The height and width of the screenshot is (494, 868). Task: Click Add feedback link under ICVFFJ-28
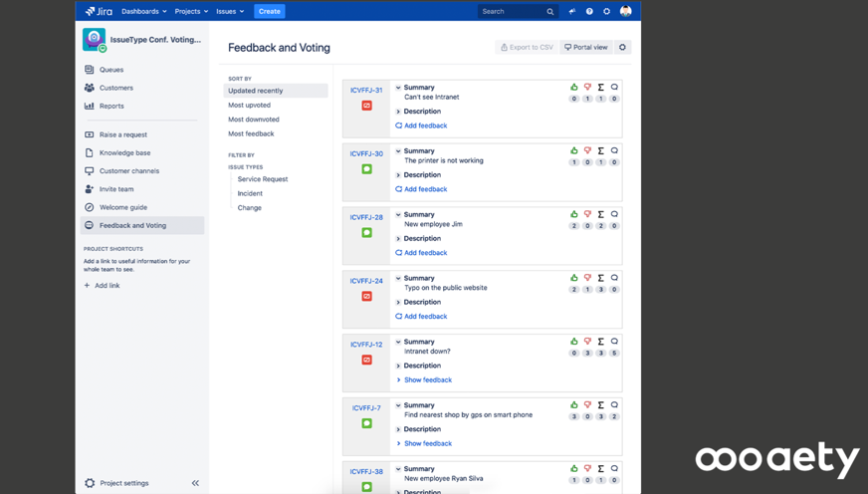[x=425, y=253]
